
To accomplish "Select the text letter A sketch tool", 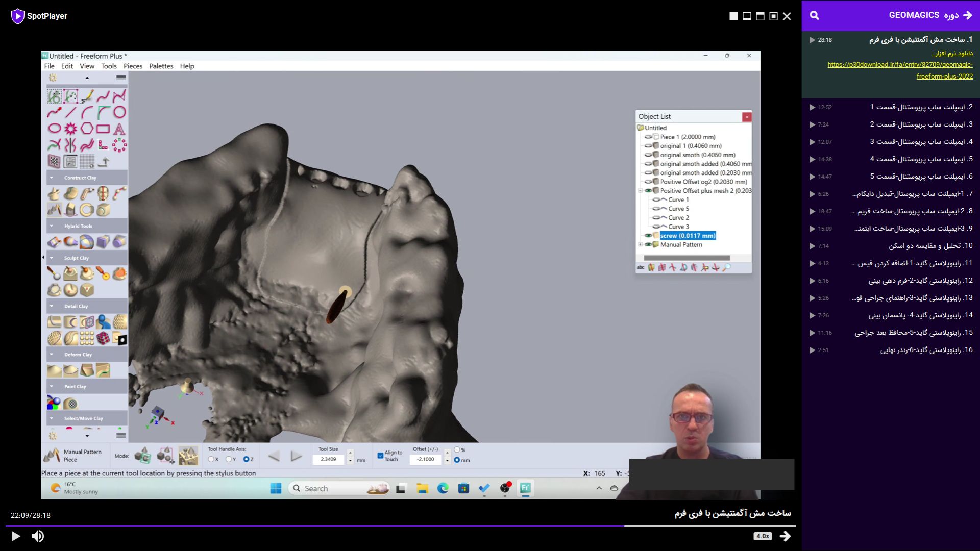I will [x=119, y=129].
